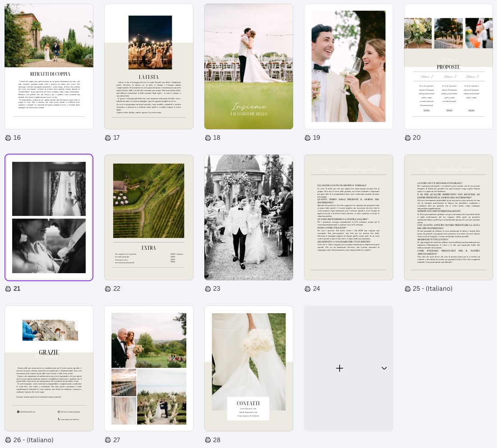Click the page icon beside number 28
This screenshot has width=497, height=448.
208,440
